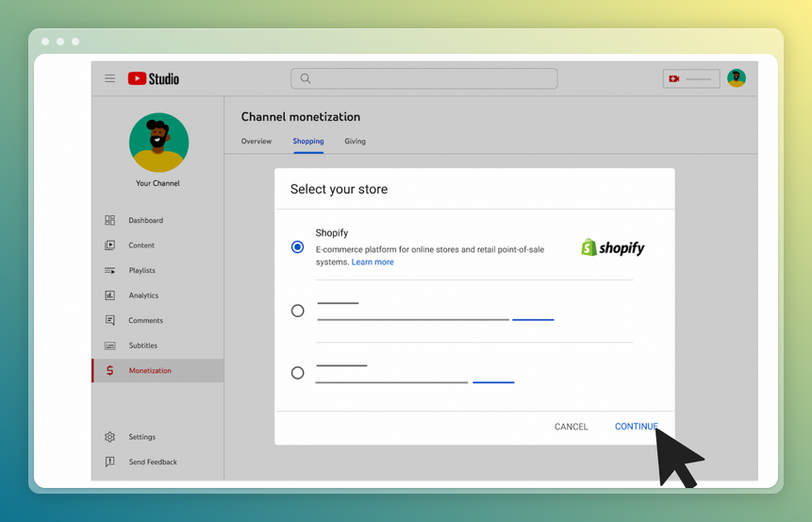Switch to the Overview tab
The width and height of the screenshot is (812, 522).
pyautogui.click(x=256, y=142)
